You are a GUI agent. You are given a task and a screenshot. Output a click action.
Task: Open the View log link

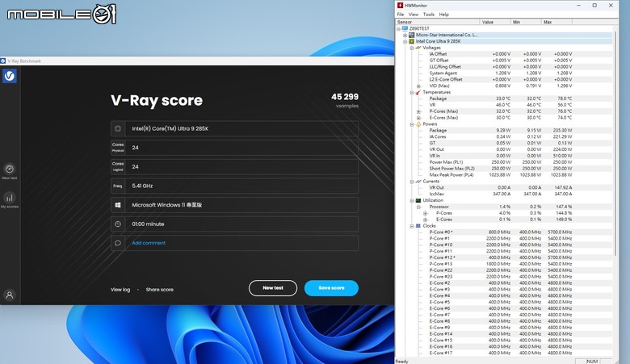pos(120,290)
